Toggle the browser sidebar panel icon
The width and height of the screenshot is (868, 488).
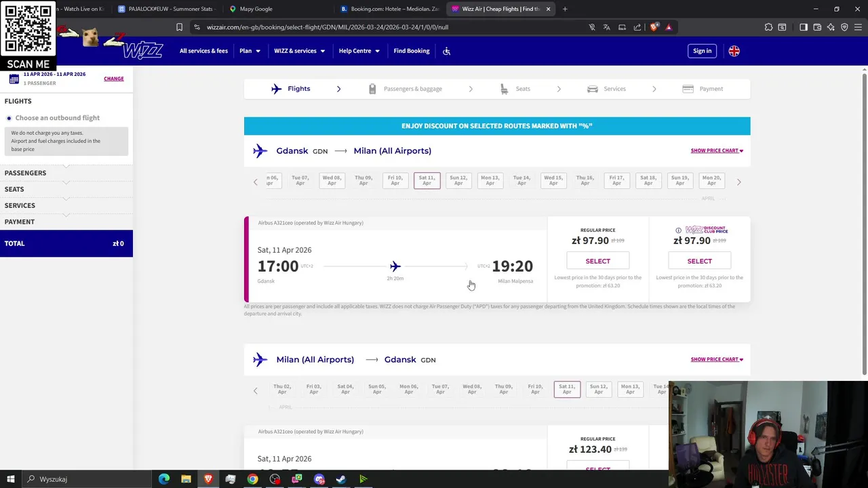pos(804,27)
